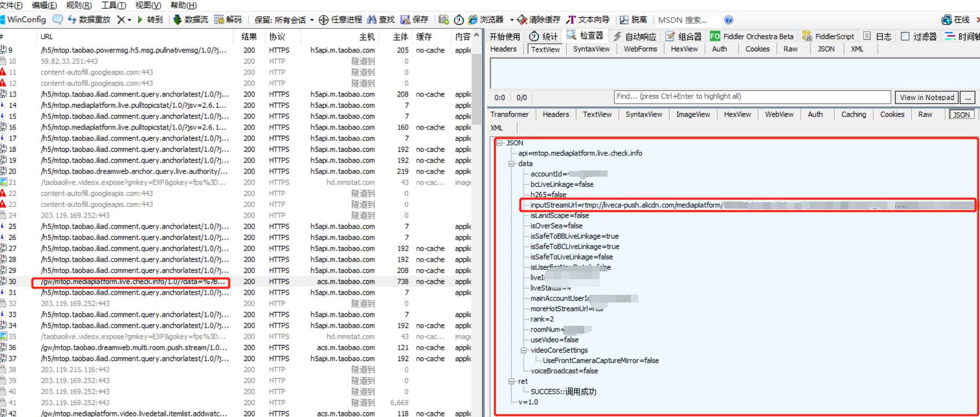Click the 查找 find binoculars button
The image size is (980, 417).
pyautogui.click(x=381, y=20)
